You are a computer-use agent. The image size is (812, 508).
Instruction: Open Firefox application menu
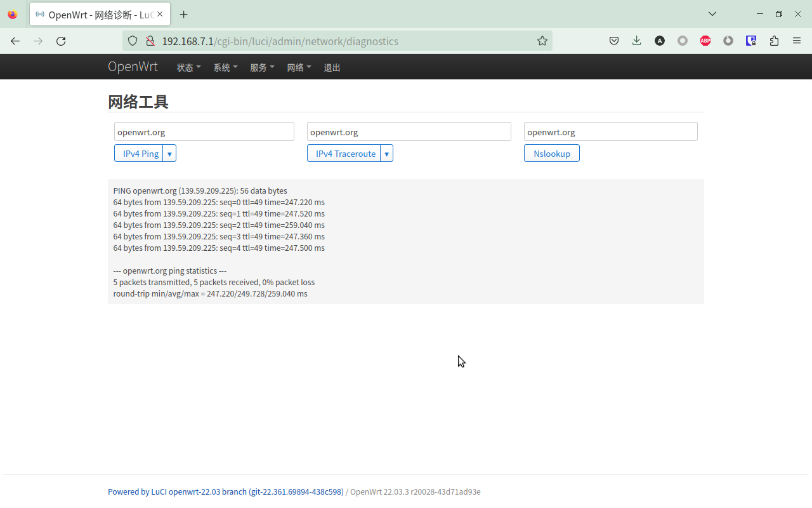(797, 41)
